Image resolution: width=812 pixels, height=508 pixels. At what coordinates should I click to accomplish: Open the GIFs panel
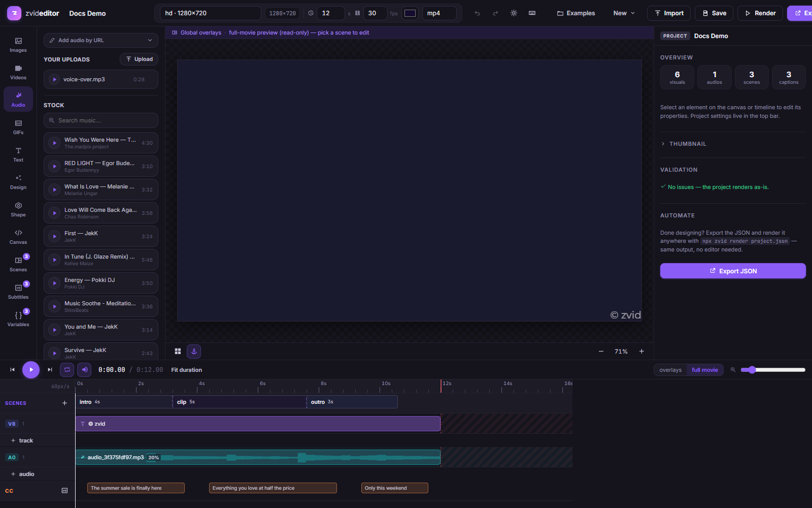coord(18,127)
